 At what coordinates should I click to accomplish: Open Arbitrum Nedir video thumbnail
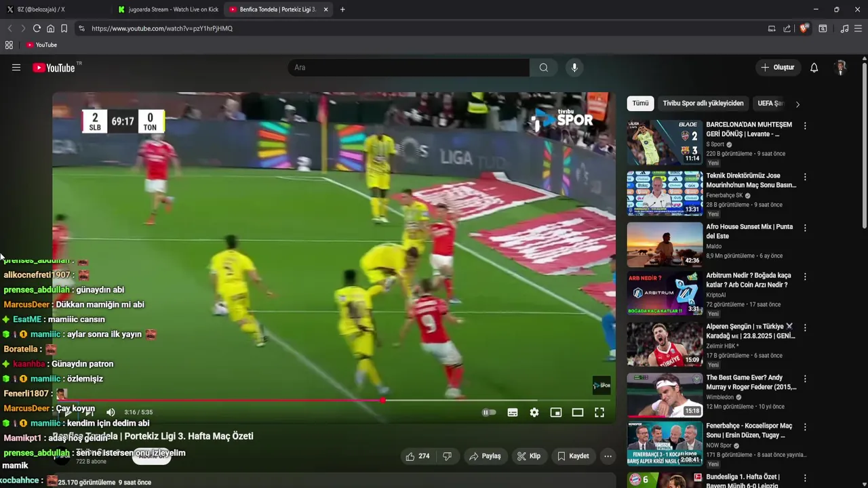[x=665, y=293]
